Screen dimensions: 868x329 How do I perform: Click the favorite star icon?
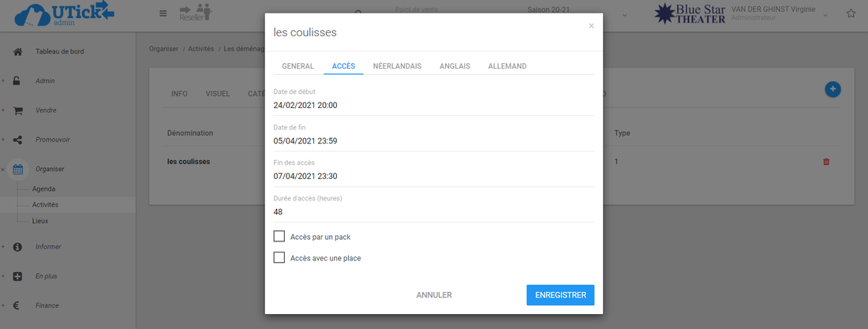[x=851, y=13]
